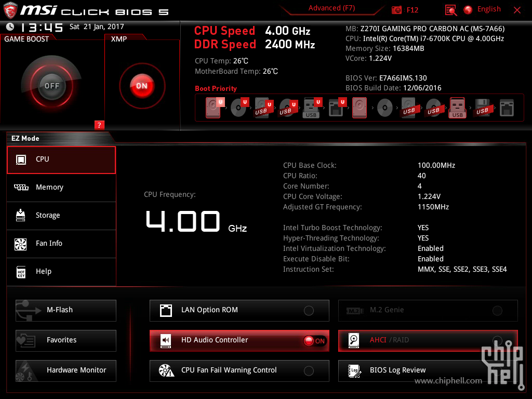Click the Adjusted GT Frequency 1150MHz value
The width and height of the screenshot is (532, 399).
(433, 207)
